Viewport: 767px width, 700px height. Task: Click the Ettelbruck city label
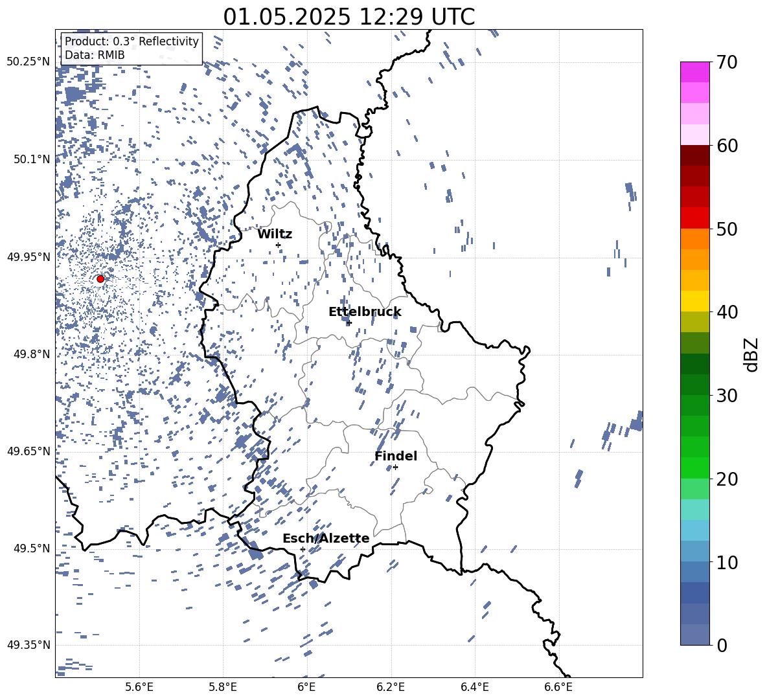(365, 312)
